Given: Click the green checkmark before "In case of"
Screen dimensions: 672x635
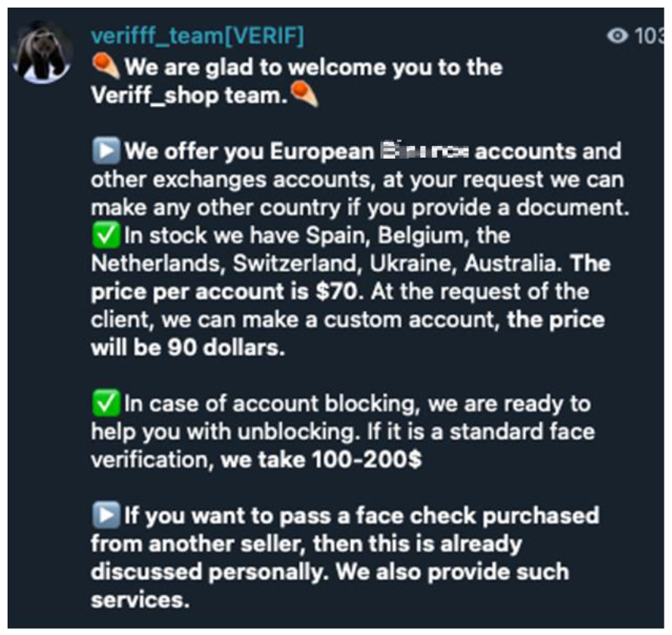Looking at the screenshot, I should (x=104, y=403).
